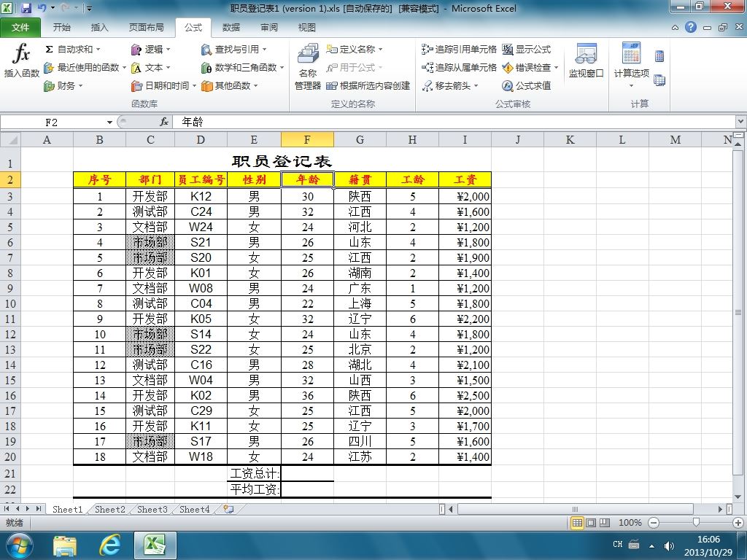Open the Watch Window (监视窗口)
747x560 pixels.
586,61
